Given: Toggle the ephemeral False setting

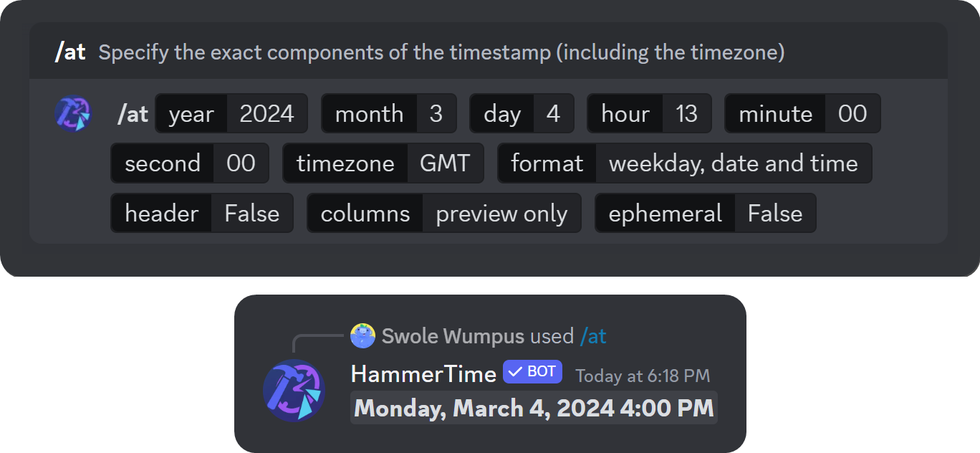Looking at the screenshot, I should click(705, 213).
